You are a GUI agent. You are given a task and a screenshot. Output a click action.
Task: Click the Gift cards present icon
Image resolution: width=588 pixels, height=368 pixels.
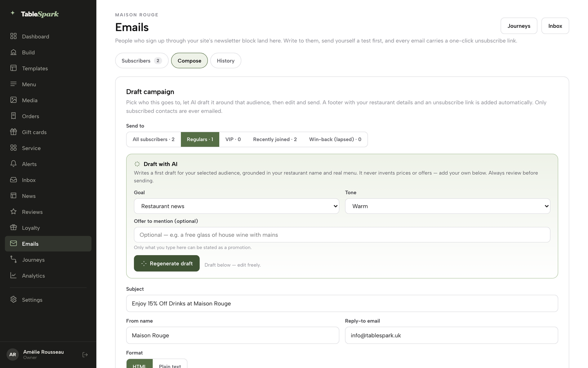pyautogui.click(x=13, y=132)
